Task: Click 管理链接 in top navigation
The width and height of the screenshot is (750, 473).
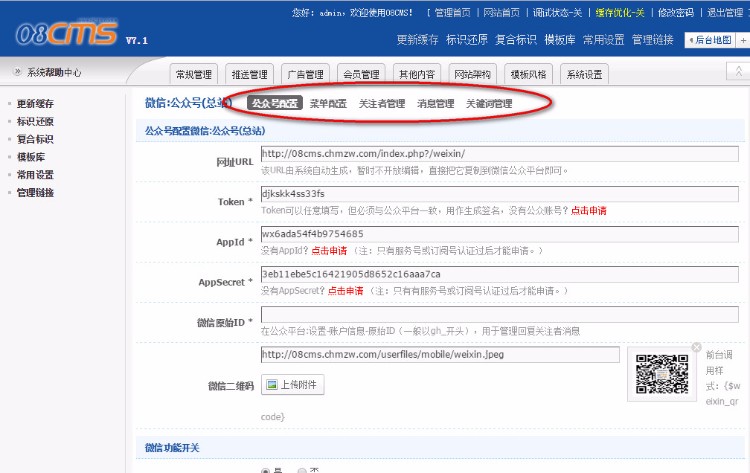Action: pos(652,40)
